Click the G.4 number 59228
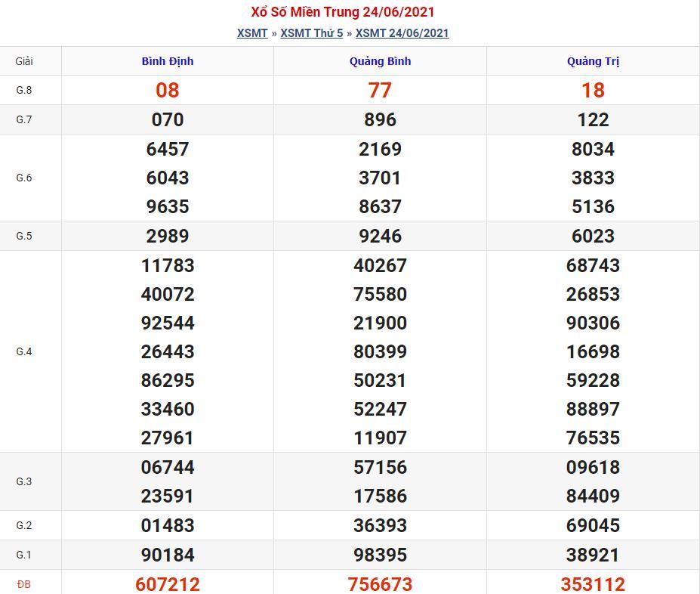 click(593, 380)
